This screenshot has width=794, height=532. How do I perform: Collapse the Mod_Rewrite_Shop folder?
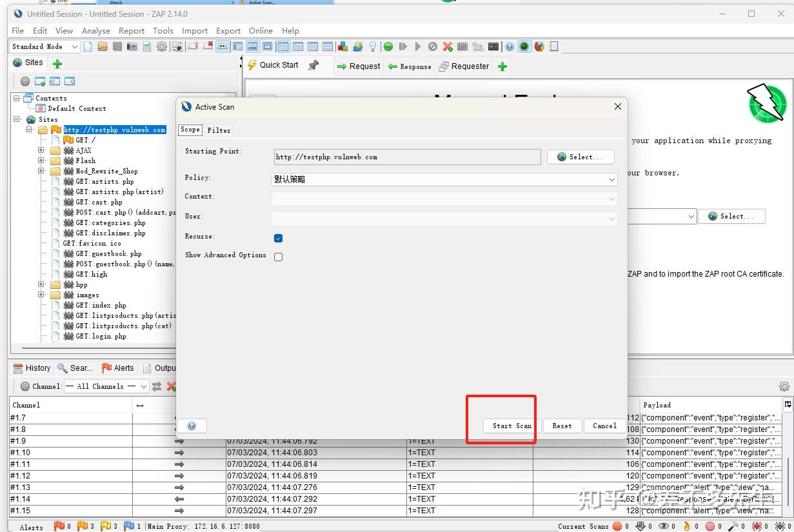click(41, 171)
